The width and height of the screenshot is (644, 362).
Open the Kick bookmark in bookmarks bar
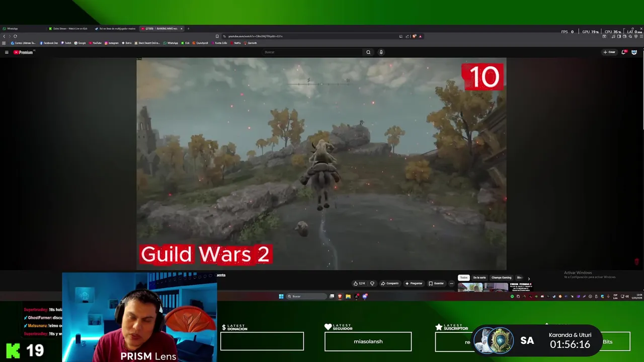185,43
